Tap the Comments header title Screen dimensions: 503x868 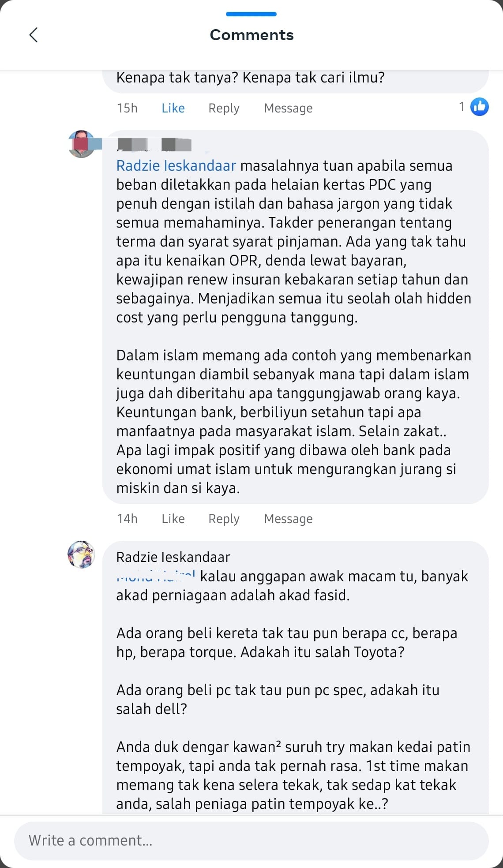point(251,35)
